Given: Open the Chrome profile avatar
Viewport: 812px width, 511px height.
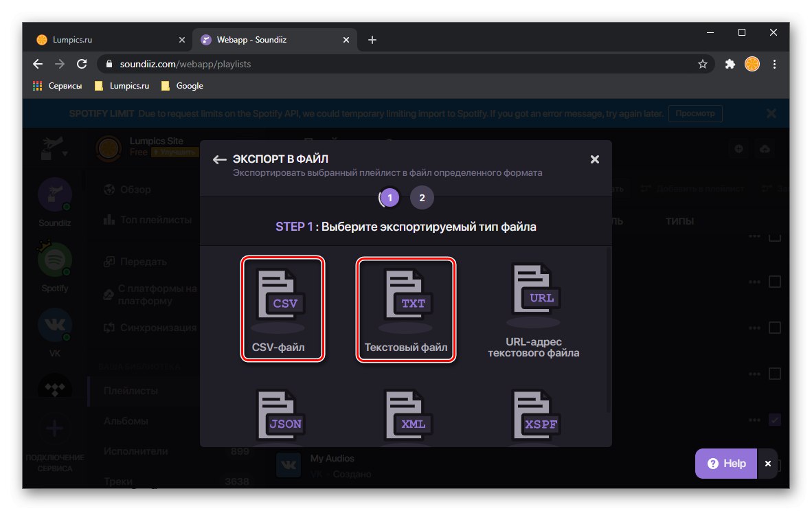Looking at the screenshot, I should pos(752,64).
